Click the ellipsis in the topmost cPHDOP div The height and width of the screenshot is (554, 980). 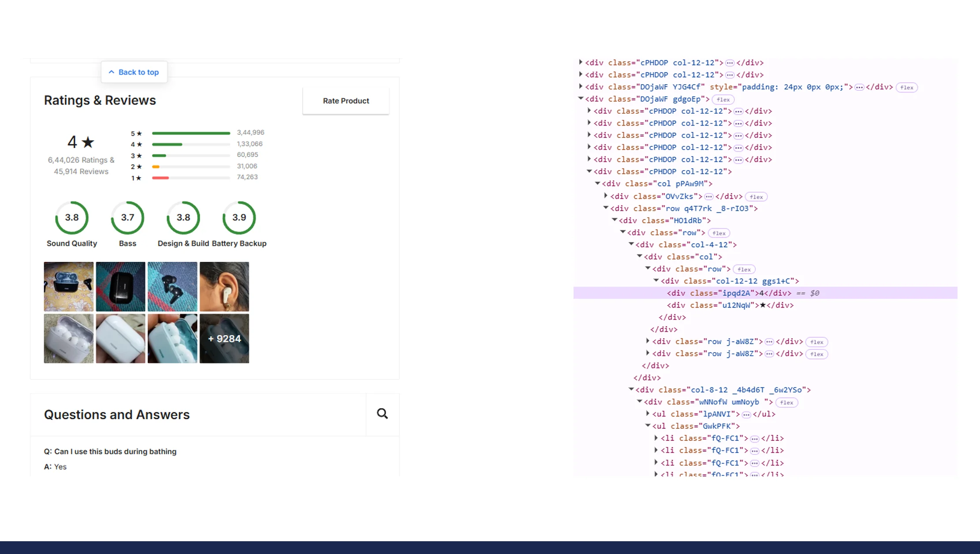[730, 63]
